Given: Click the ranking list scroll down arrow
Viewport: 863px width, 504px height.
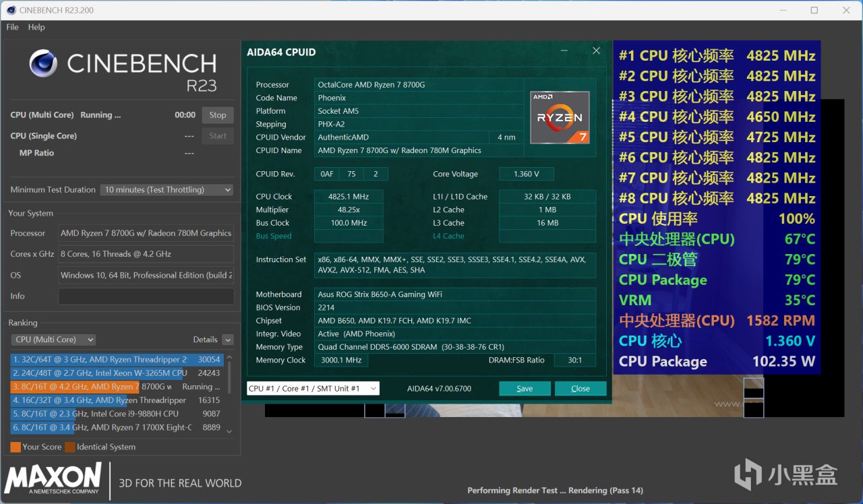Looking at the screenshot, I should (x=229, y=431).
